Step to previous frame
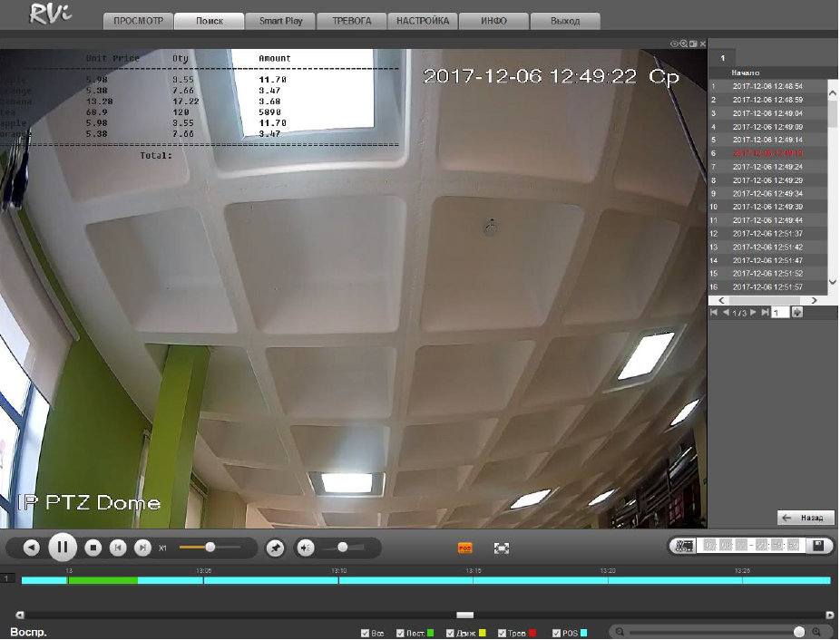 [117, 548]
